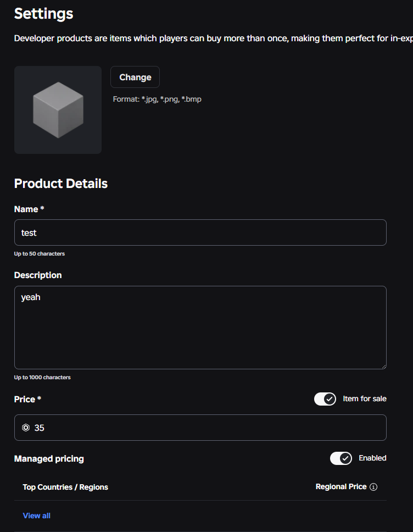Turn off the Managed pricing toggle
This screenshot has width=413, height=532.
click(x=341, y=458)
